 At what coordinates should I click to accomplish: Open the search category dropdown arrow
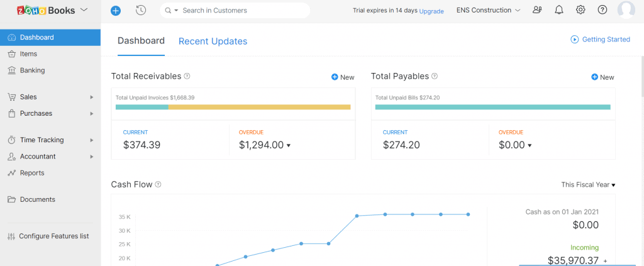pyautogui.click(x=176, y=11)
